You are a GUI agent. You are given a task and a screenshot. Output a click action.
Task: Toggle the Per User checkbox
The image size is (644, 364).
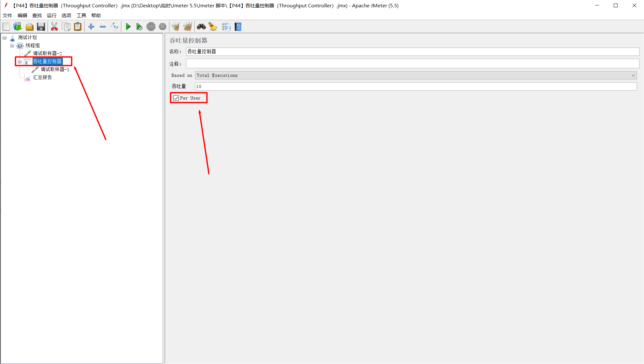[x=176, y=98]
